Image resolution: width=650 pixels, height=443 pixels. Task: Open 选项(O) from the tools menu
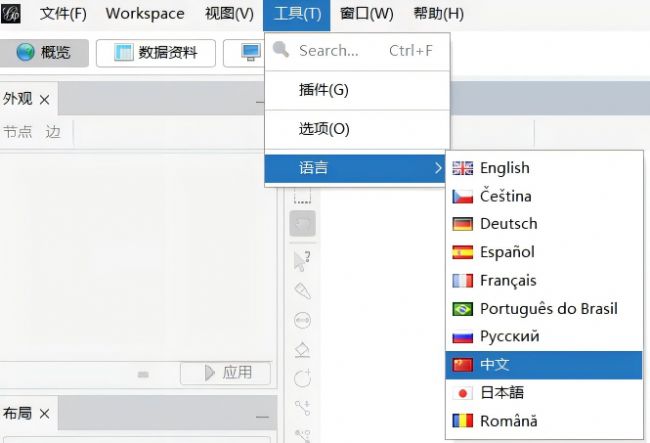coord(324,129)
